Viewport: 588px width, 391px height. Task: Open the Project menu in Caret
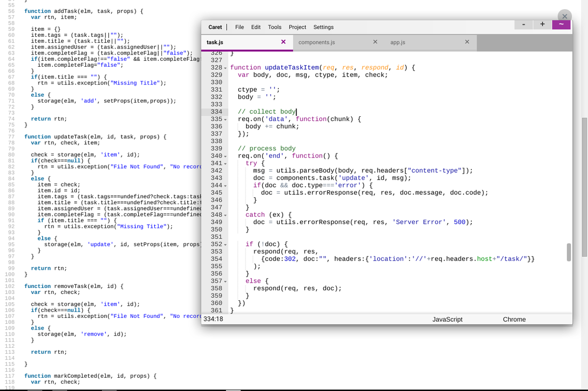click(297, 27)
